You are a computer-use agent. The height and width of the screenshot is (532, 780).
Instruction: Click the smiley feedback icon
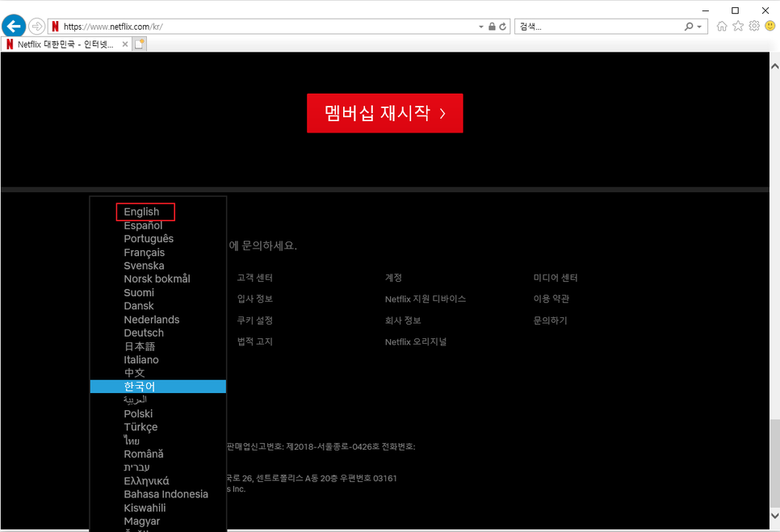pos(770,26)
